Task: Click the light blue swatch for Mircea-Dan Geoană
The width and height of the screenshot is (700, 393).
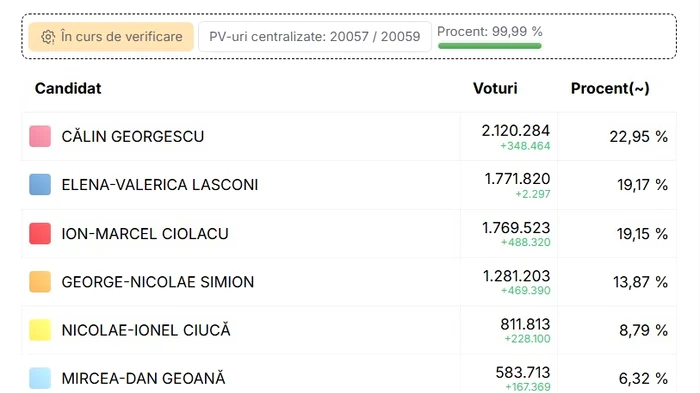Action: (x=40, y=378)
